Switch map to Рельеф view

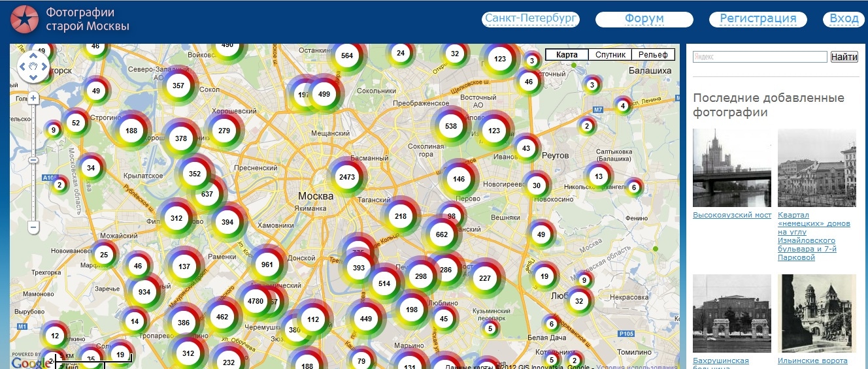653,55
